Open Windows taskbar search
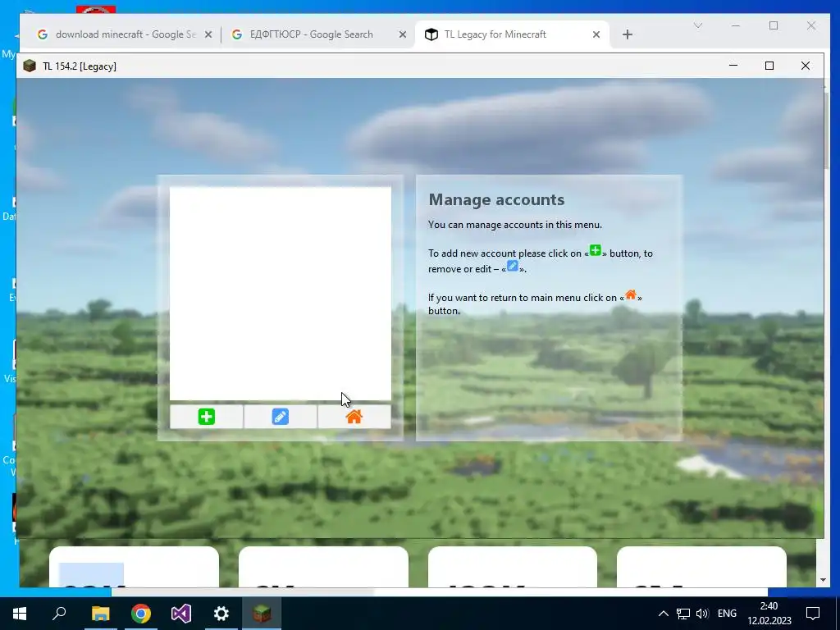 click(x=59, y=614)
